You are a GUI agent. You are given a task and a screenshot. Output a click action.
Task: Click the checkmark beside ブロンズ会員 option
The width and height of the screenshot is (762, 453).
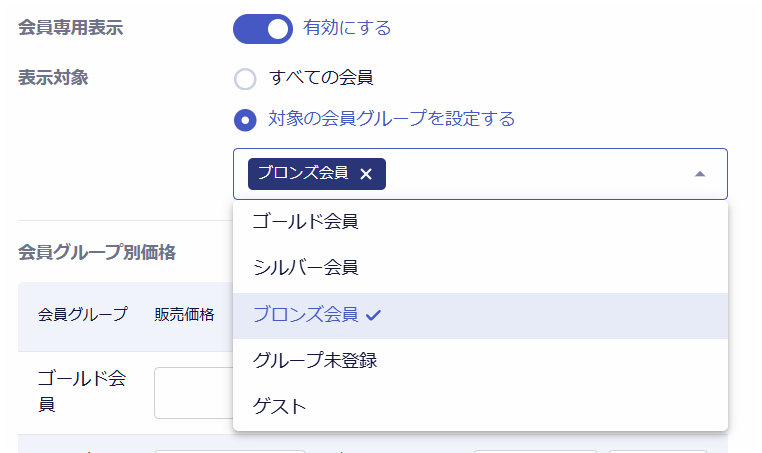click(374, 315)
